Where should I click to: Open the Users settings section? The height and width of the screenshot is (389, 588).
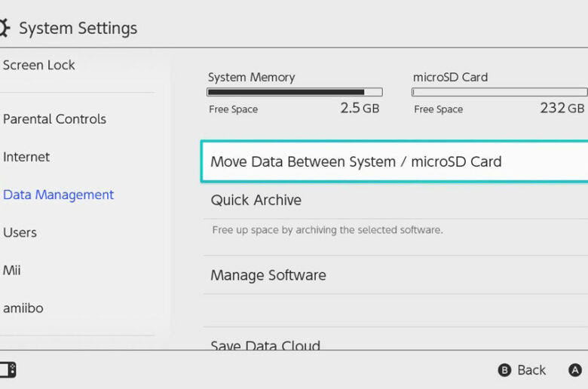point(20,233)
